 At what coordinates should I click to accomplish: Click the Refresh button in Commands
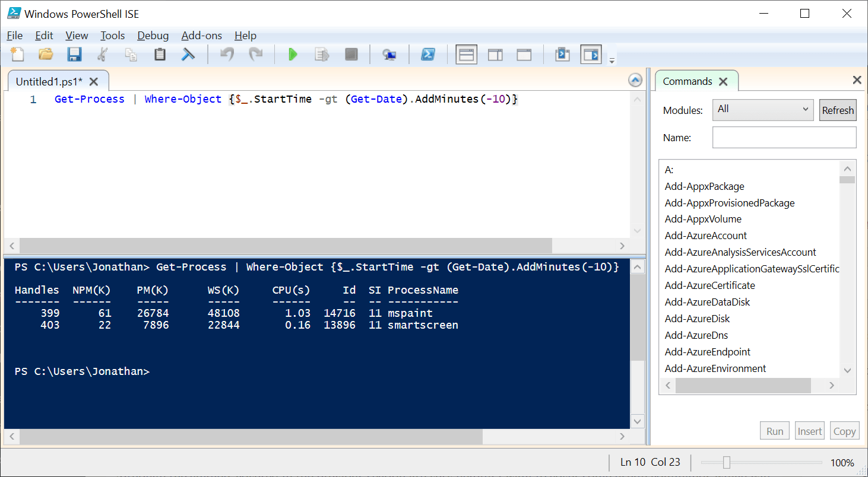pyautogui.click(x=838, y=110)
